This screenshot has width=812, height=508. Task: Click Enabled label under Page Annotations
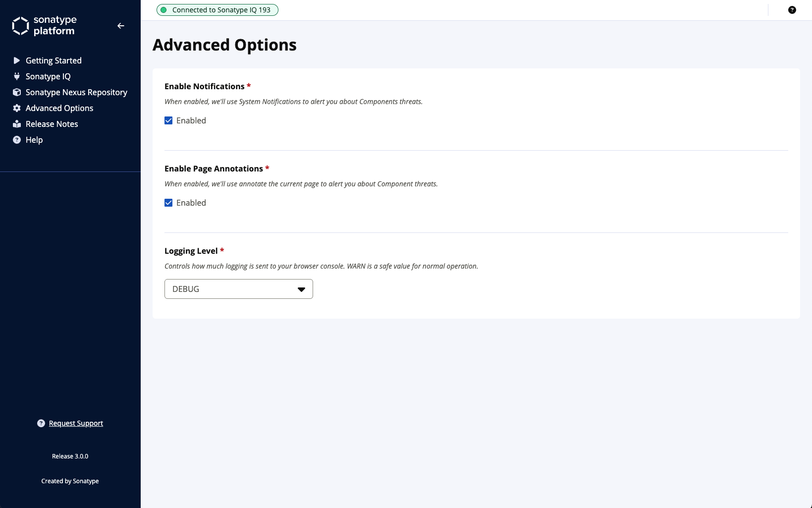point(191,203)
